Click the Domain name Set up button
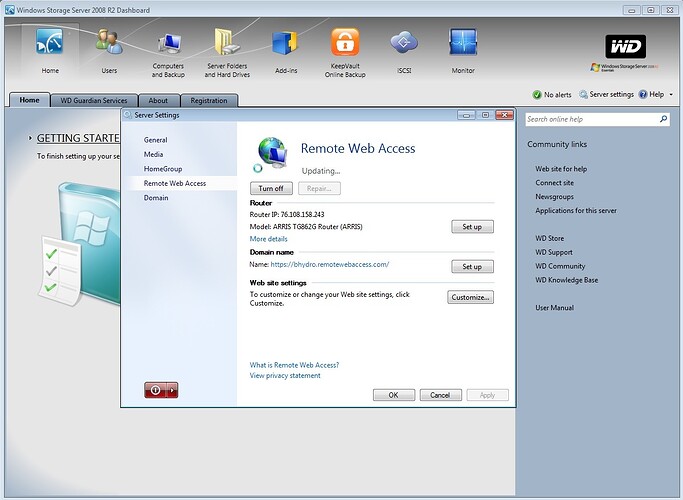The width and height of the screenshot is (683, 500). (x=472, y=267)
